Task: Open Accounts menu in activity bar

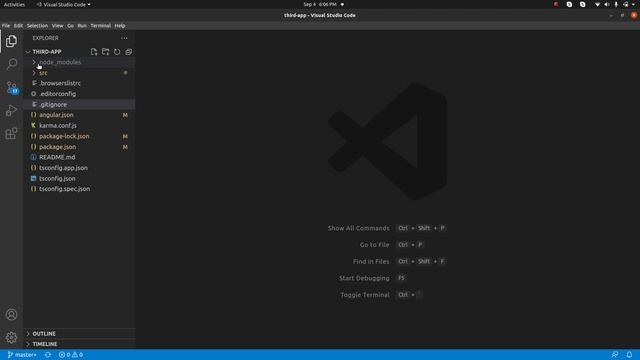Action: coord(11,314)
